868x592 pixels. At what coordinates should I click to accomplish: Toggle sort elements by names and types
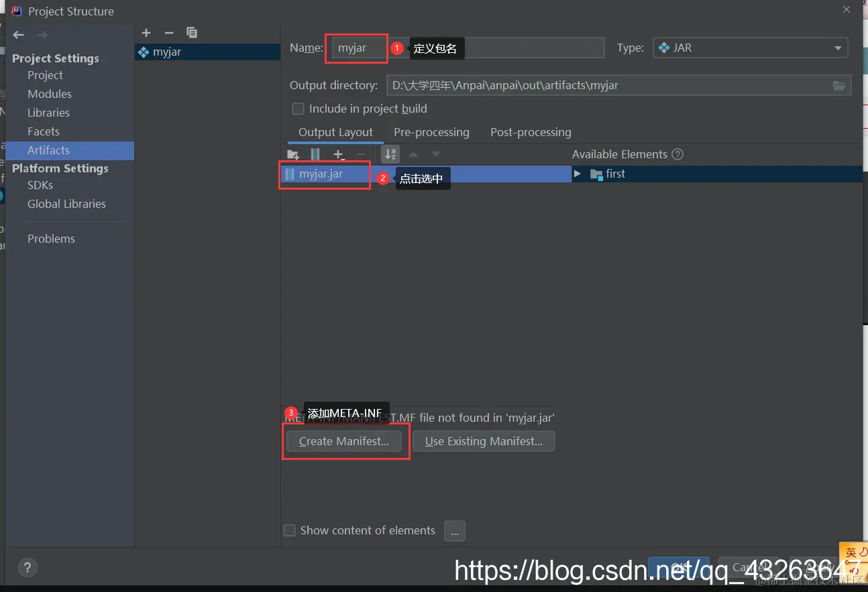click(390, 154)
